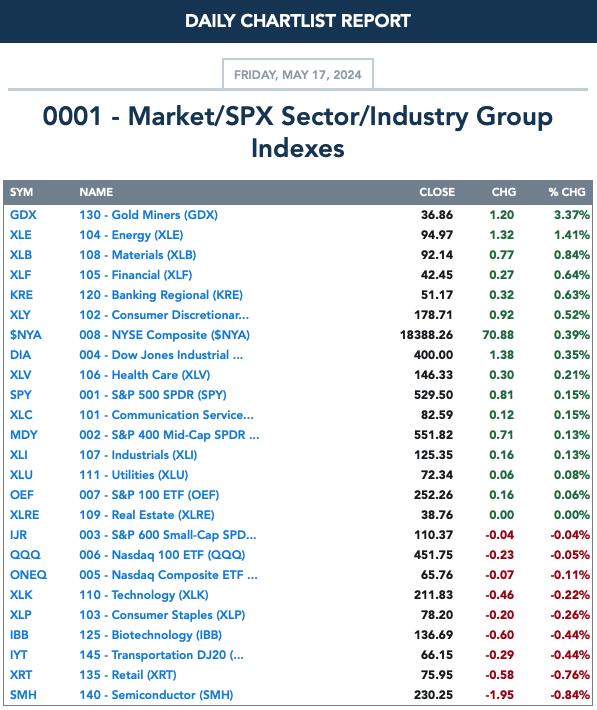Select the 108 - Materials (XLB) entry
Screen dimensions: 597x710
point(137,254)
